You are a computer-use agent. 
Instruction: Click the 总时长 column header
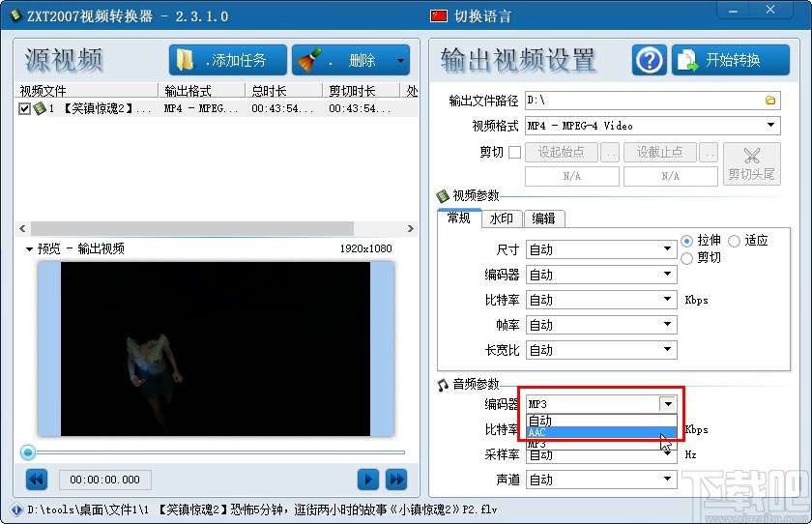click(x=284, y=91)
